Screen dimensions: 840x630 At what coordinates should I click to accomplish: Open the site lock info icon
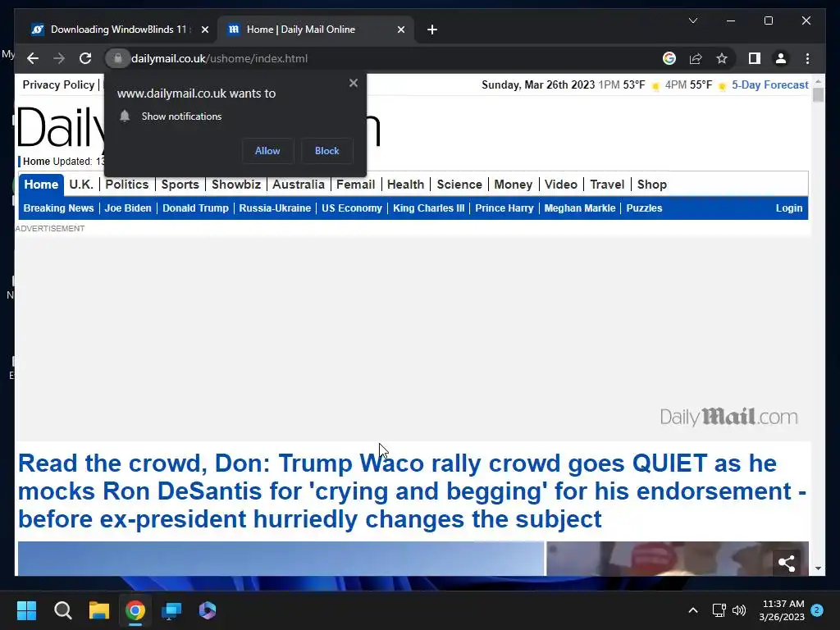click(x=117, y=58)
